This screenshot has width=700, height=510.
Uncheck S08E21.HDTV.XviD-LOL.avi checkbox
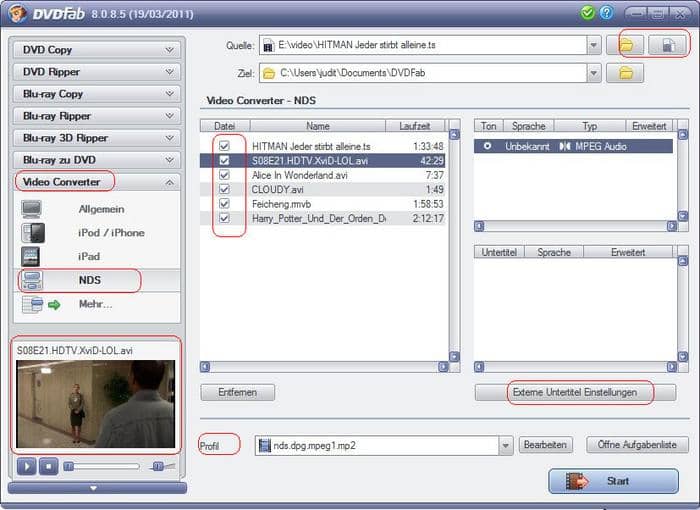[224, 160]
